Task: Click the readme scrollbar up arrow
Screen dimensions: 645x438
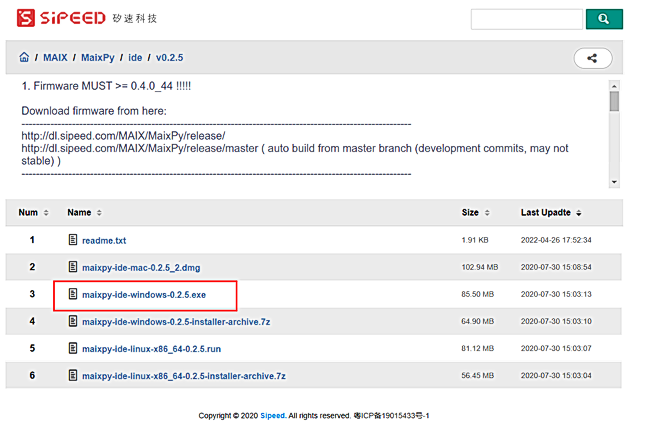Action: pyautogui.click(x=614, y=86)
